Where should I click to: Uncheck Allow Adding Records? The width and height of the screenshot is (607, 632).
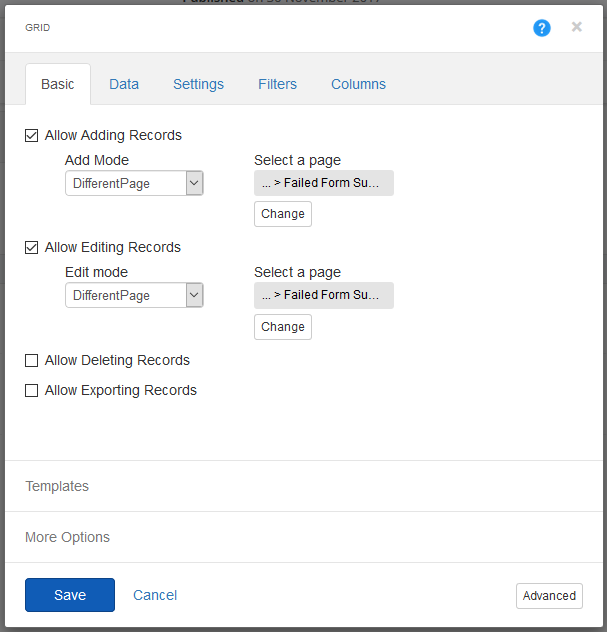point(31,135)
